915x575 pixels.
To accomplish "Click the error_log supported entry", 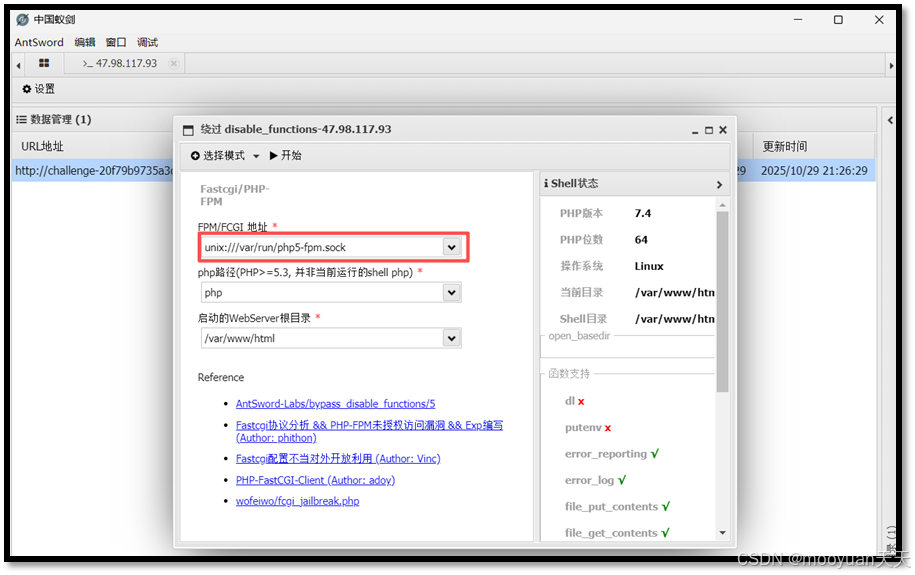I will (x=595, y=480).
